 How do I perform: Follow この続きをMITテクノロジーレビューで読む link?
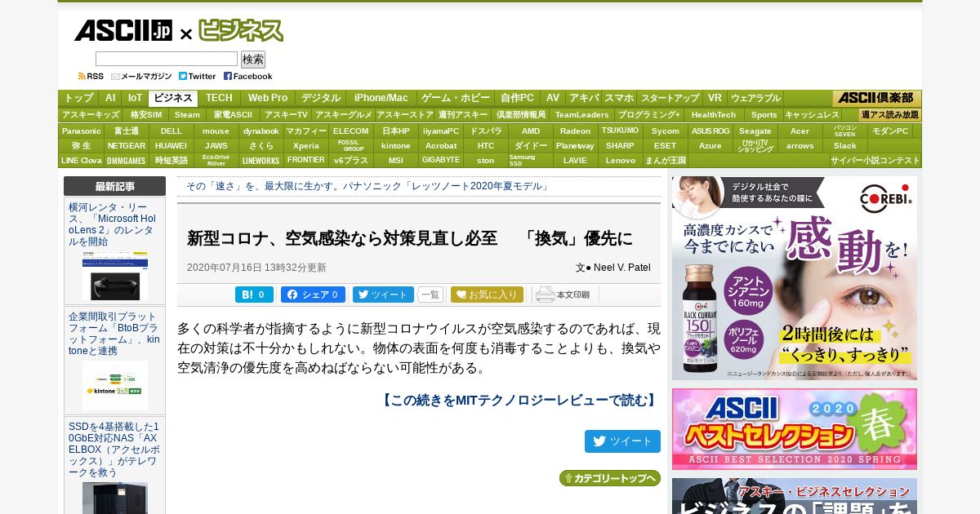(x=519, y=400)
